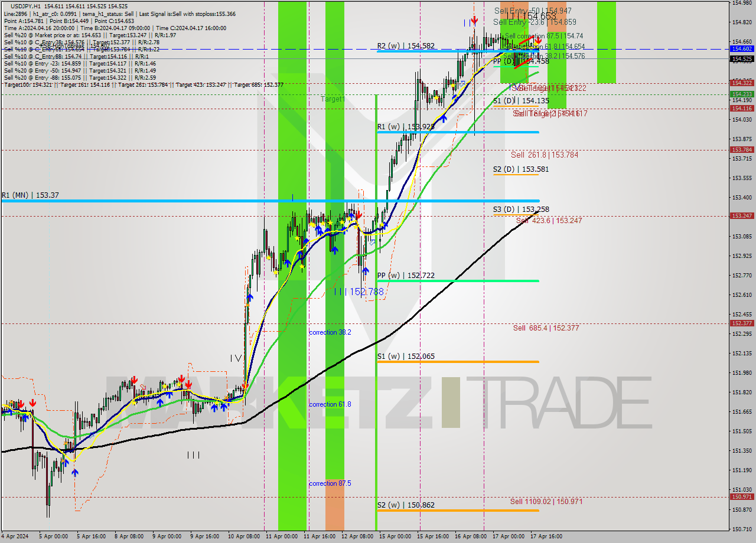Viewport: 756px width, 543px height.
Task: Click the S1 (w) | 152.065 support label
Action: [x=406, y=356]
